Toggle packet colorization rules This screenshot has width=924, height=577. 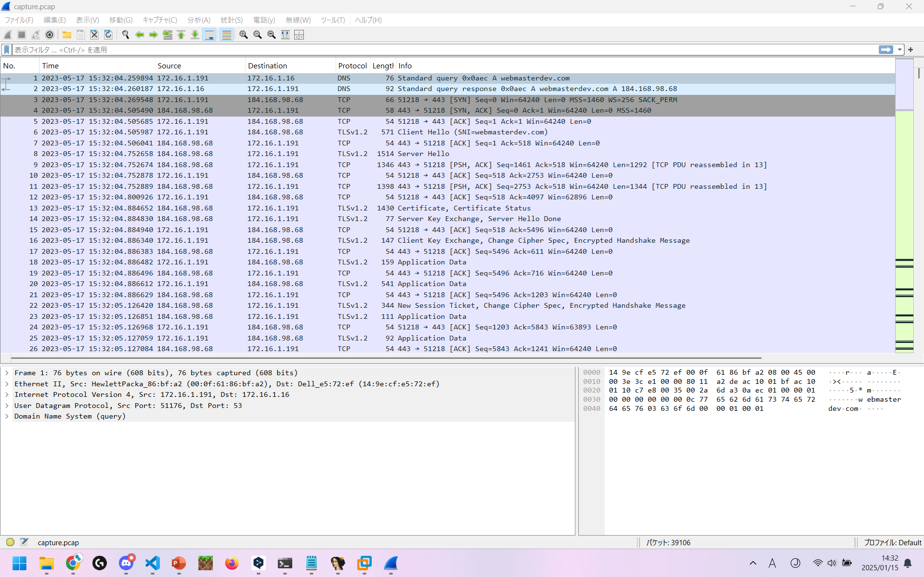click(x=226, y=35)
